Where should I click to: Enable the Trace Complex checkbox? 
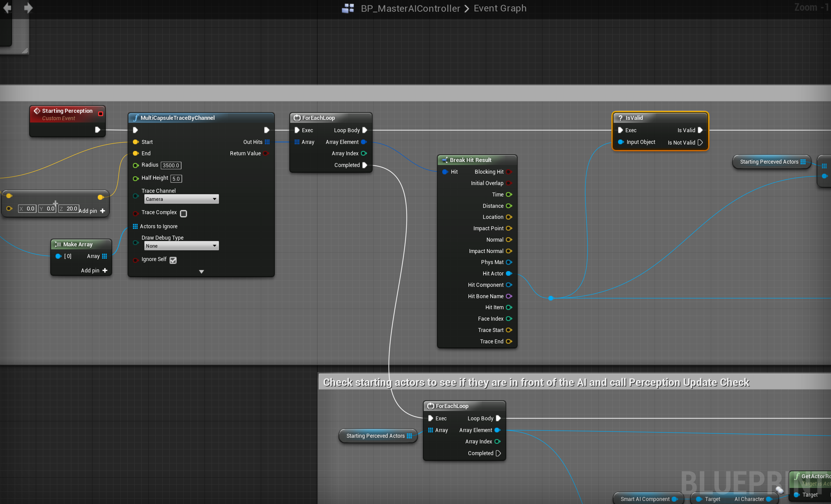pyautogui.click(x=183, y=214)
